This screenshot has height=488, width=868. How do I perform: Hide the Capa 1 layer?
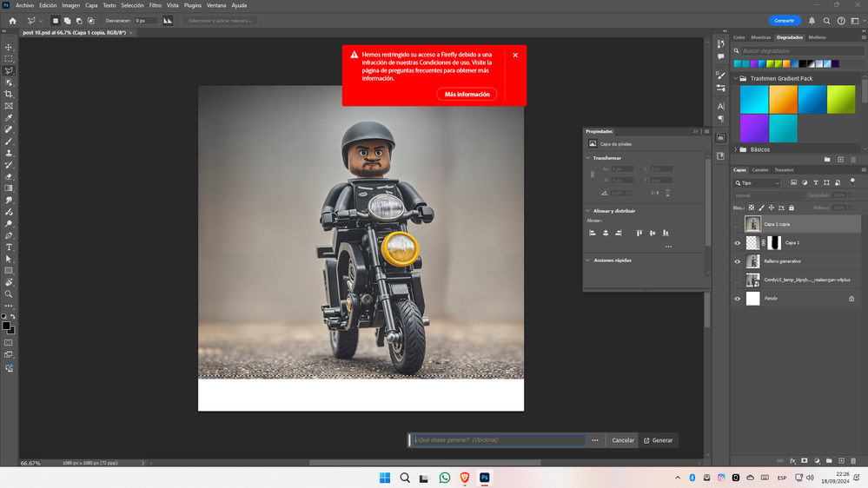coord(737,243)
